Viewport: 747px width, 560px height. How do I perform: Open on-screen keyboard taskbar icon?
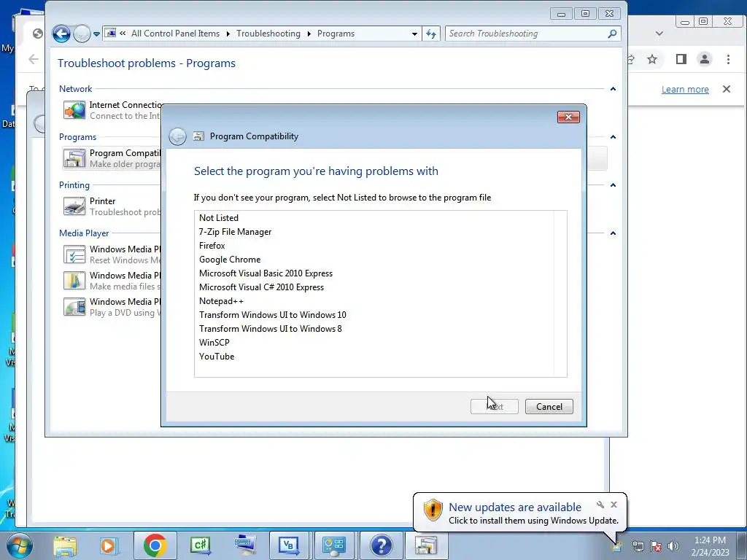coord(245,545)
